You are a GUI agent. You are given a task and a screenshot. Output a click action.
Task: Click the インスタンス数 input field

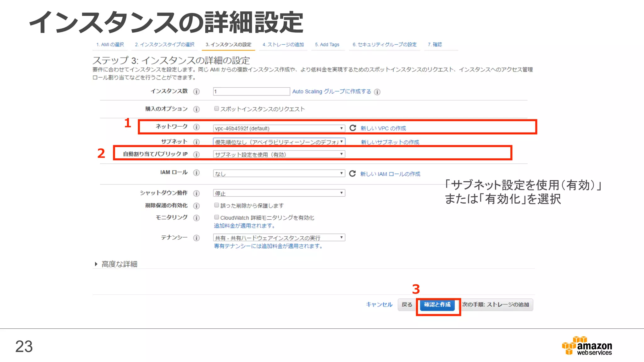click(251, 91)
